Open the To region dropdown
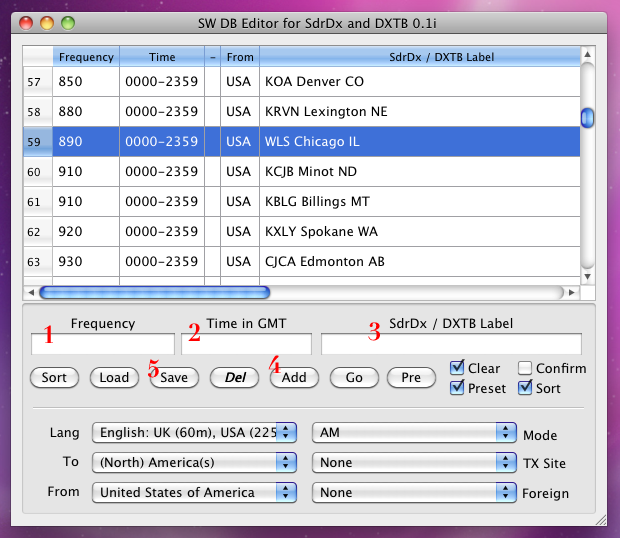Image resolution: width=620 pixels, height=538 pixels. point(194,462)
